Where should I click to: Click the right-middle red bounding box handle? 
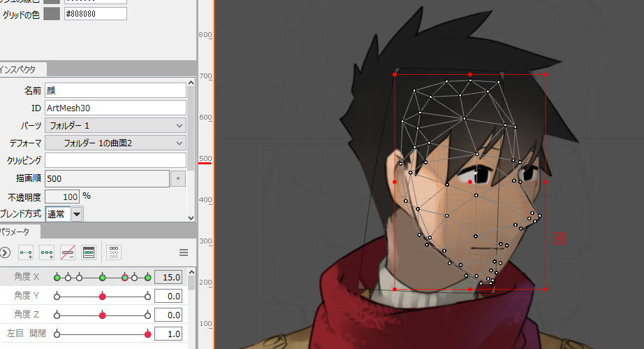tap(546, 182)
